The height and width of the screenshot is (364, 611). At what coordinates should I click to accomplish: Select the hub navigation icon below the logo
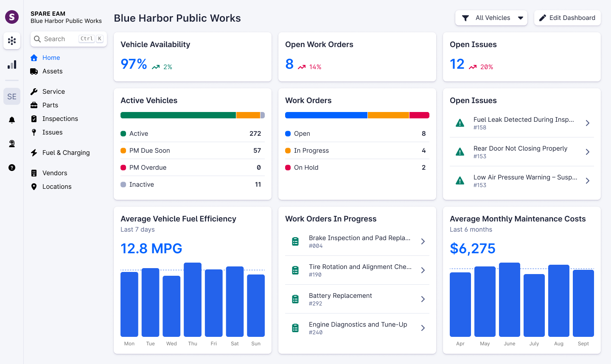tap(11, 41)
